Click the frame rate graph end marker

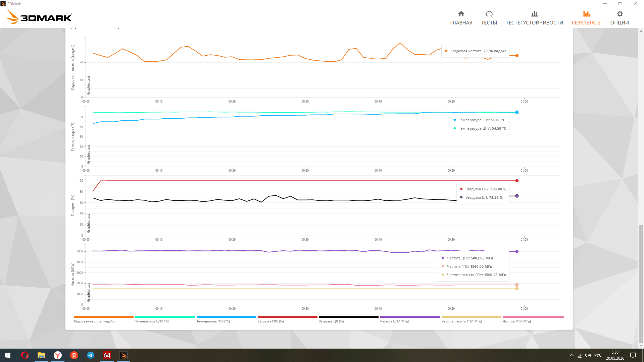(517, 56)
